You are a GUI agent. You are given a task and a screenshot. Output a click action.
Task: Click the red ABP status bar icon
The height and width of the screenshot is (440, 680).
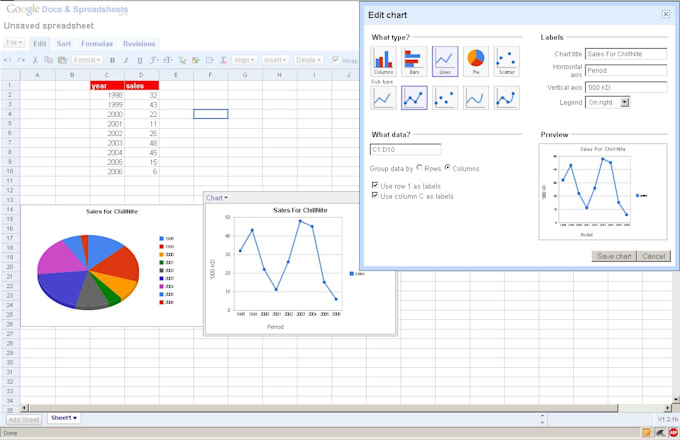coord(673,432)
